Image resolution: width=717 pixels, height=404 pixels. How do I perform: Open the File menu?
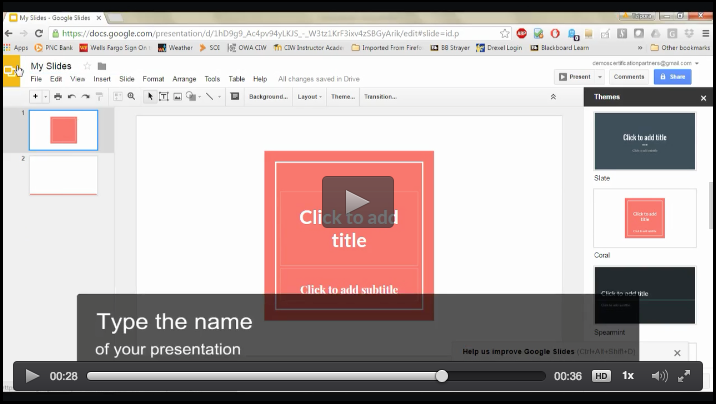36,79
